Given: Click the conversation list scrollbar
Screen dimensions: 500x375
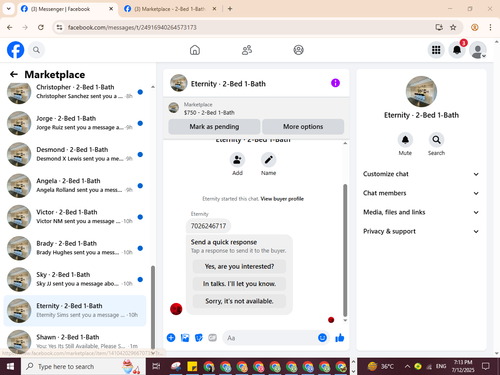Looking at the screenshot, I should (x=153, y=307).
